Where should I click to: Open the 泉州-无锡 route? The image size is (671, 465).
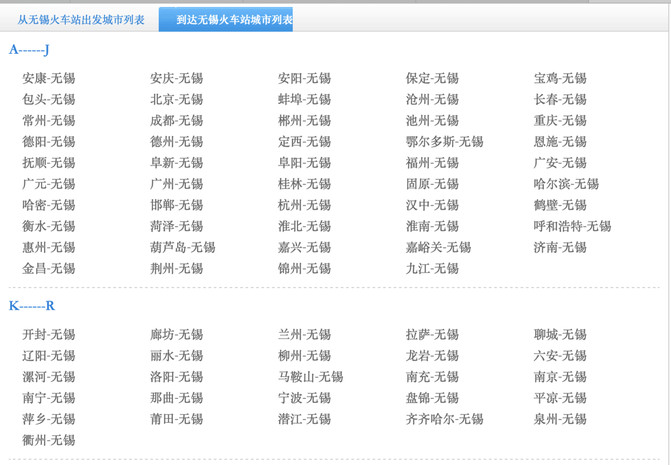coord(560,419)
